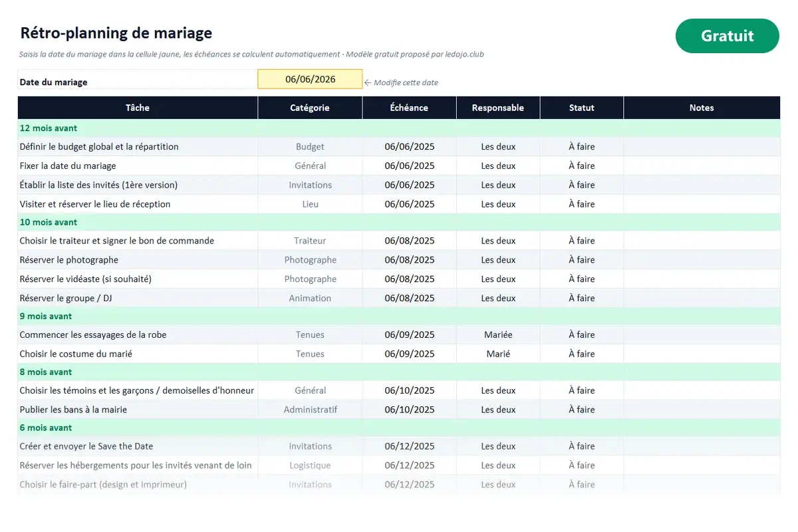Click the Tâche column header
The image size is (798, 532).
click(x=138, y=108)
